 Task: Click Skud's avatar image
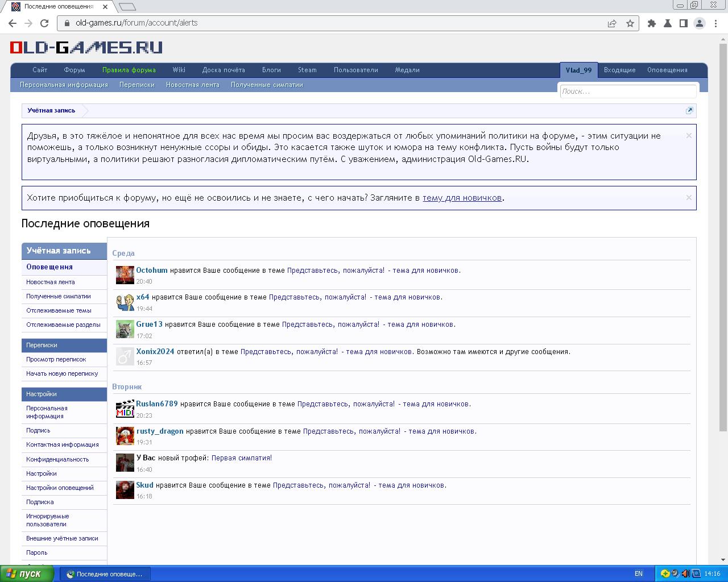point(125,490)
